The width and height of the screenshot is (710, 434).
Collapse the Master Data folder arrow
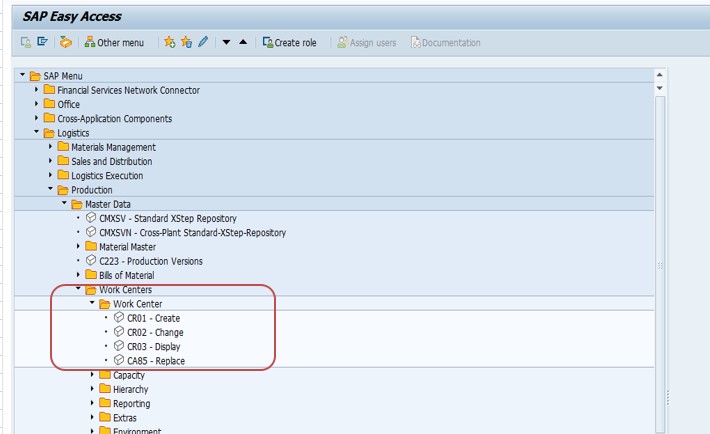pos(64,203)
